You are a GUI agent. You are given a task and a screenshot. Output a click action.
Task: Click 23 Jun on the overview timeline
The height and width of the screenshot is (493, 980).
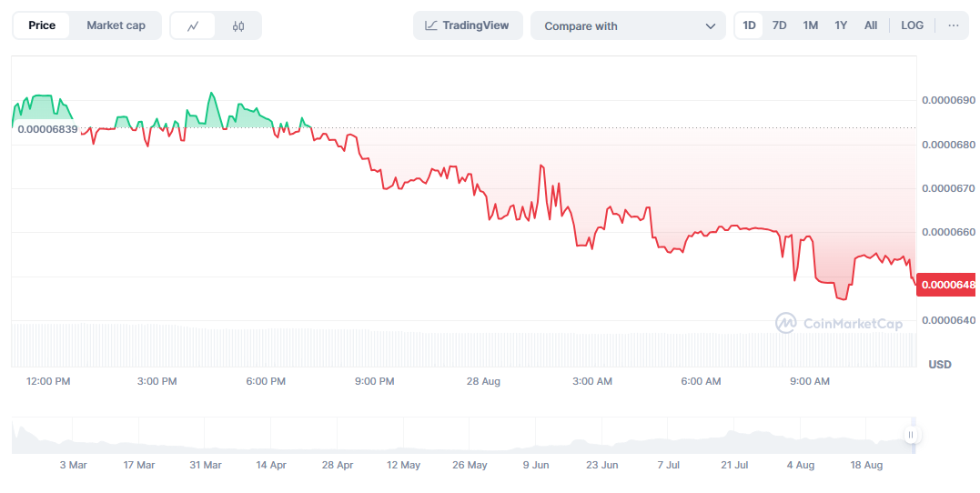point(601,465)
